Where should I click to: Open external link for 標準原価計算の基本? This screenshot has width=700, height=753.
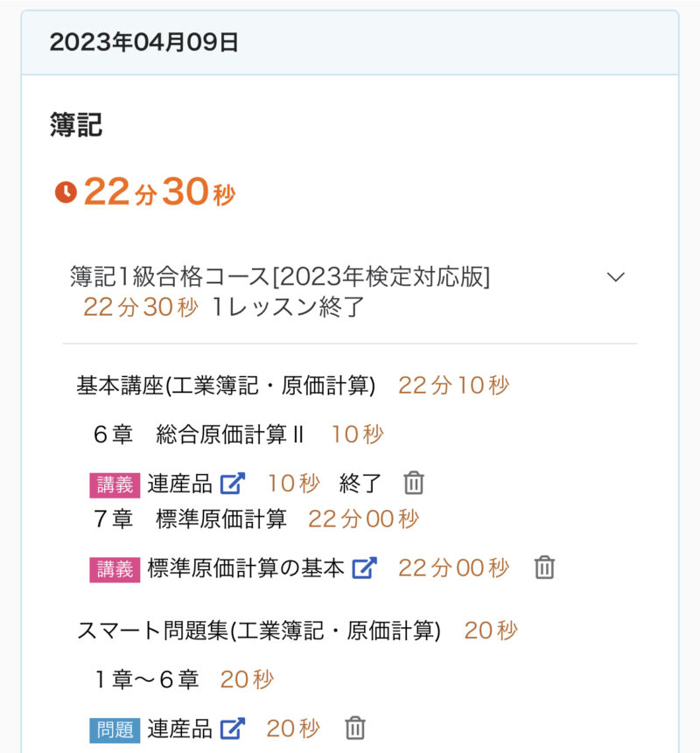tap(364, 568)
